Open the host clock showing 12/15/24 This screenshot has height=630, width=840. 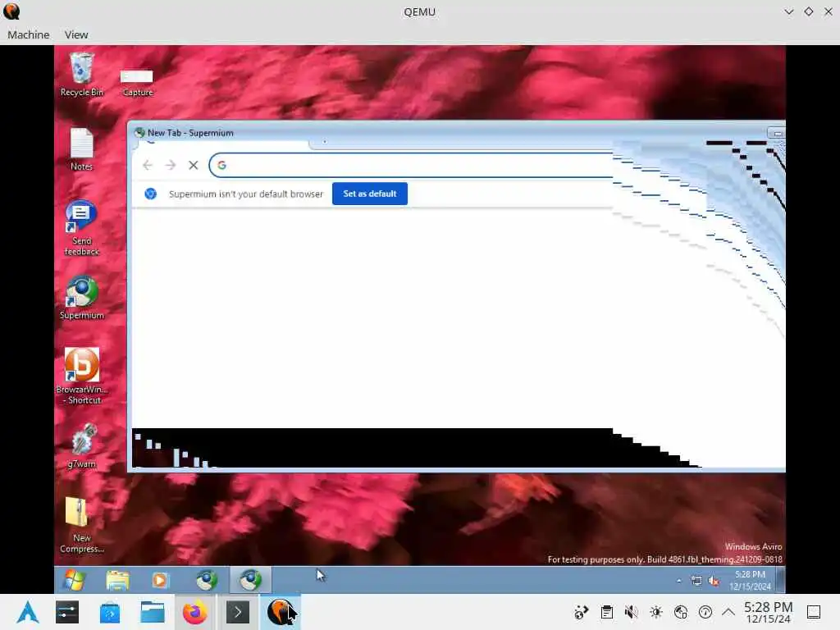coord(768,612)
